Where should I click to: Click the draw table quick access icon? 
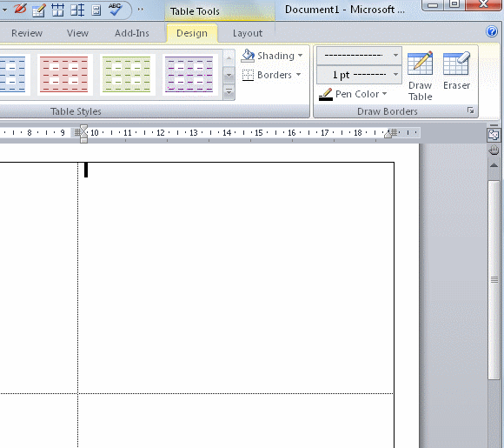pyautogui.click(x=39, y=10)
